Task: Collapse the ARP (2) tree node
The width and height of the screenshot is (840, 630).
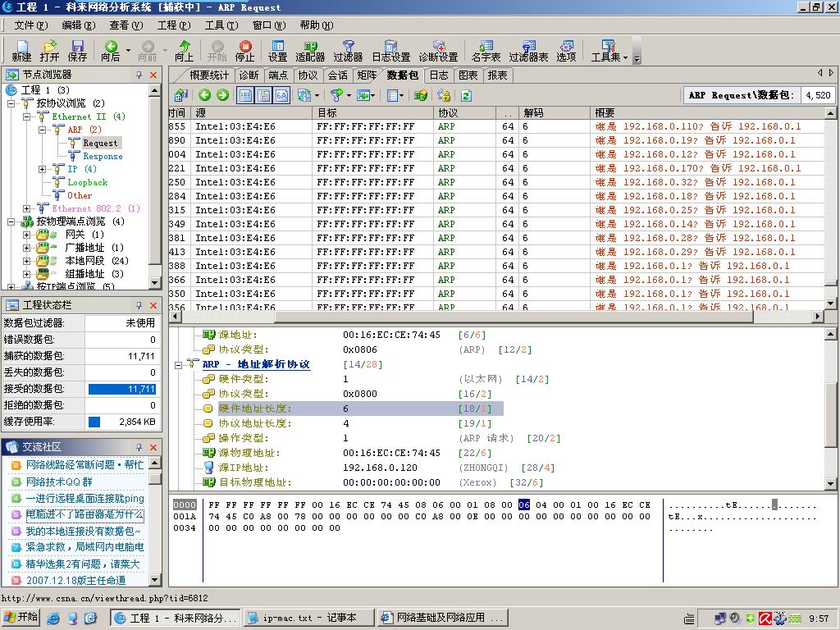Action: 43,130
